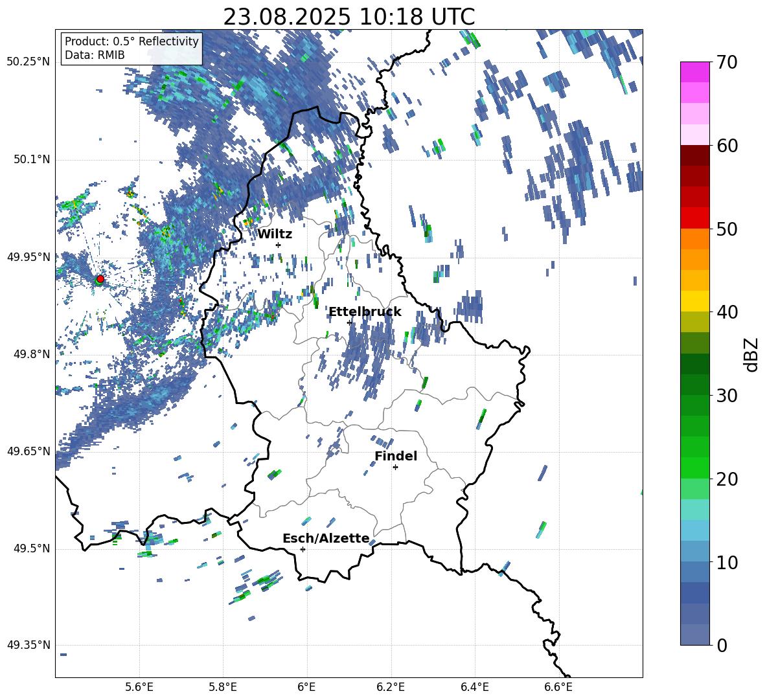The image size is (767, 700).
Task: Click the Ettelbruck station cross marker
Action: [x=349, y=322]
